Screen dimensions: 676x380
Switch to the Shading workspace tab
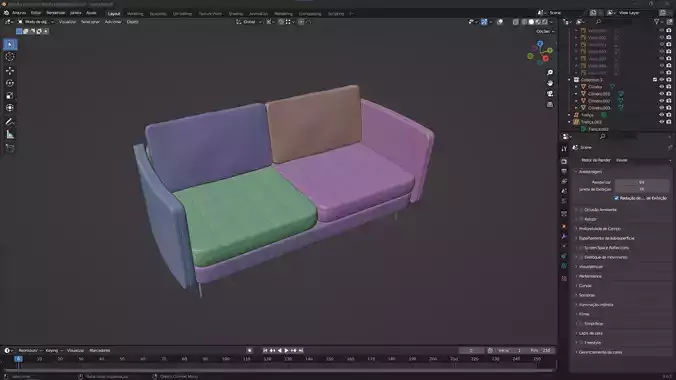236,14
